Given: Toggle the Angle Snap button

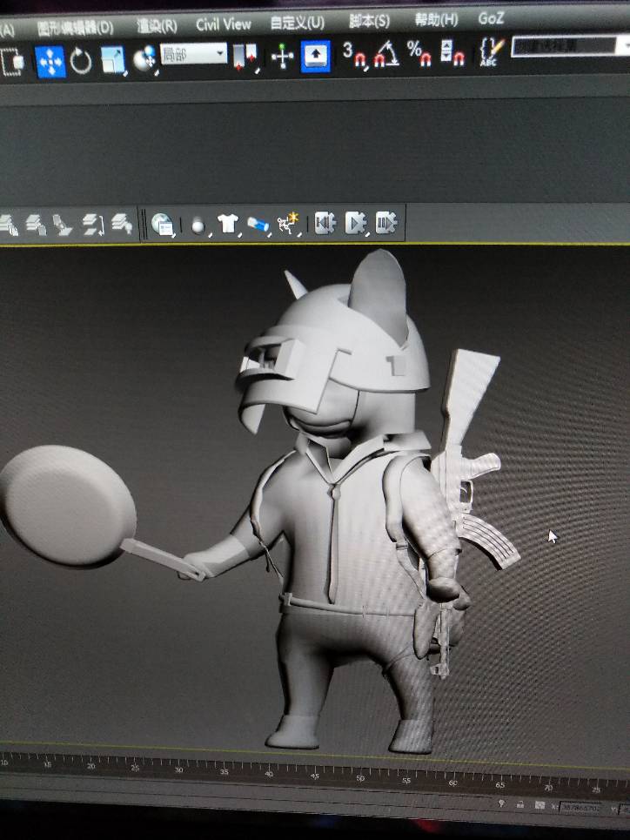Looking at the screenshot, I should (386, 54).
